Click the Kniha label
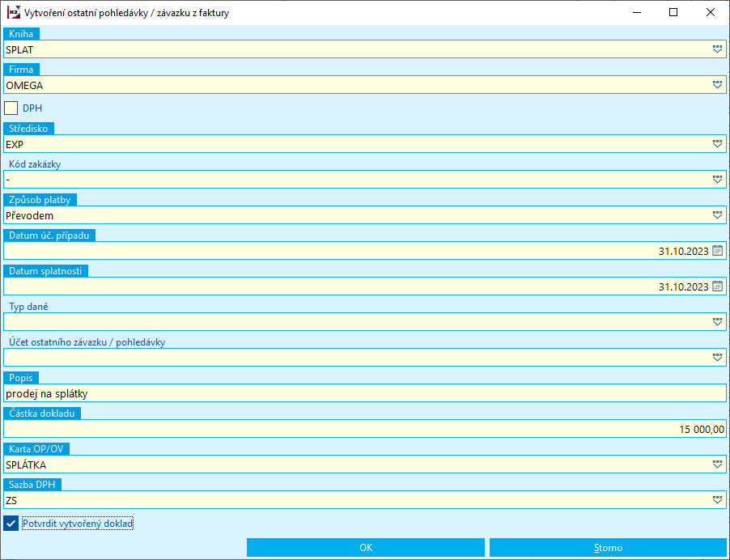The image size is (730, 560). coord(21,33)
